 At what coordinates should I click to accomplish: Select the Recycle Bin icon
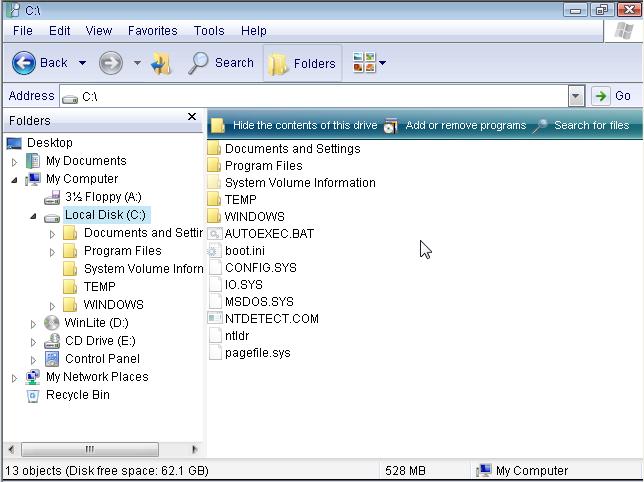tap(33, 395)
